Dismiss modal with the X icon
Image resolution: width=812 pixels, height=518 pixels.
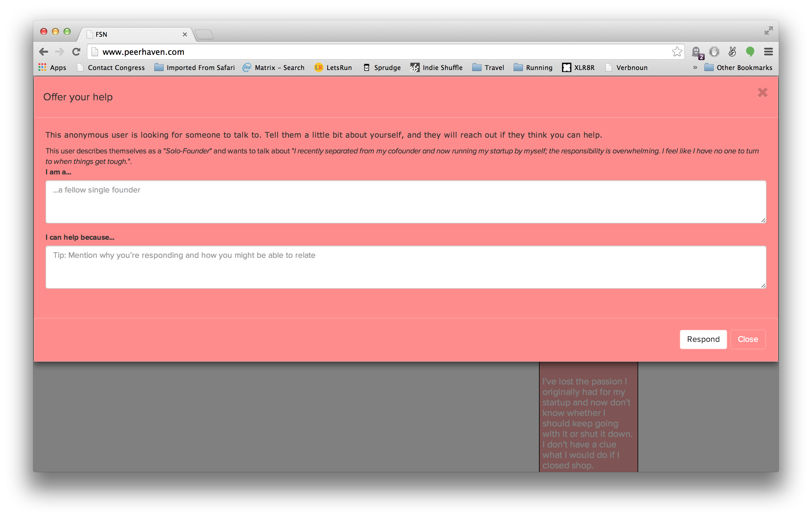762,92
